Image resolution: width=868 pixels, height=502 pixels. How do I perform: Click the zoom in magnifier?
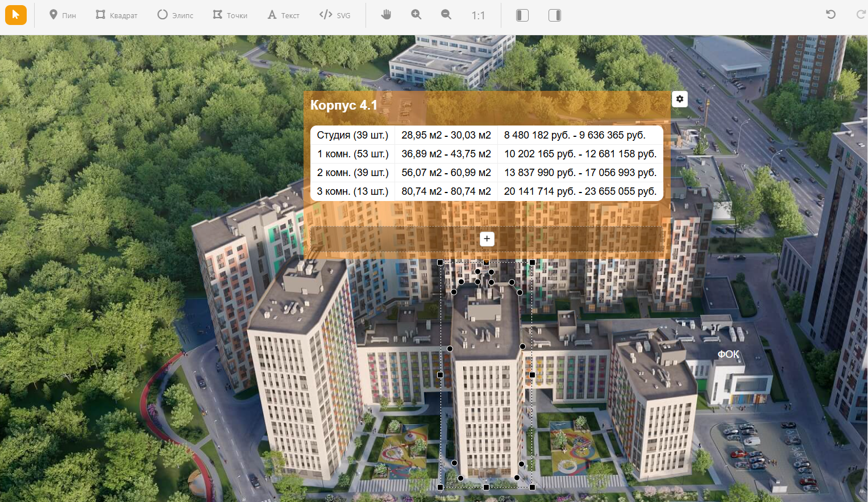click(416, 15)
